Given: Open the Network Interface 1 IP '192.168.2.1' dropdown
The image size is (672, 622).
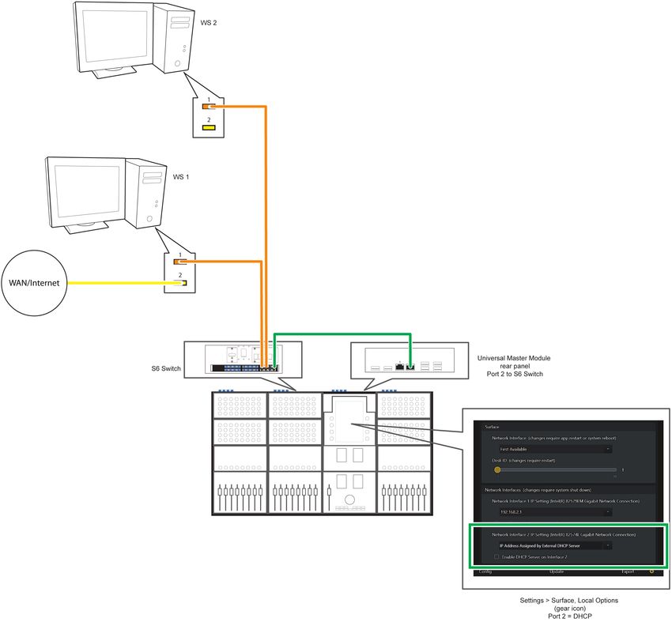Looking at the screenshot, I should 556,512.
